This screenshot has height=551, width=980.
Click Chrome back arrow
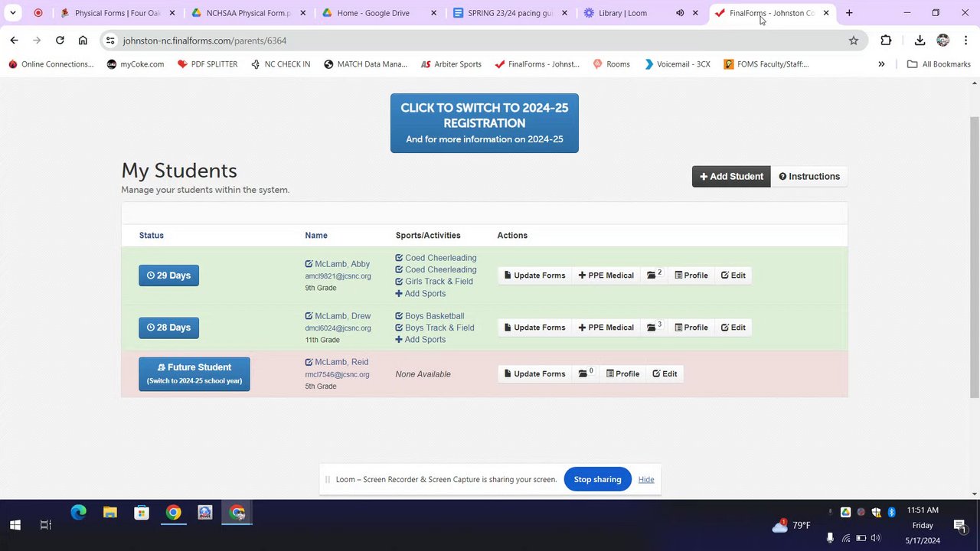[x=14, y=41]
